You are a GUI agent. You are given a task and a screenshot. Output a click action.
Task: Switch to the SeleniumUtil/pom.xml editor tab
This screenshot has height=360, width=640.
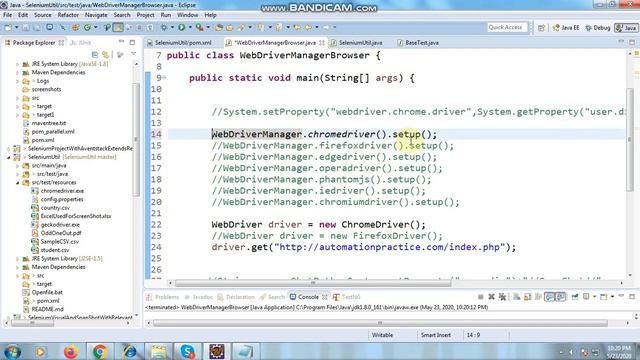(179, 42)
